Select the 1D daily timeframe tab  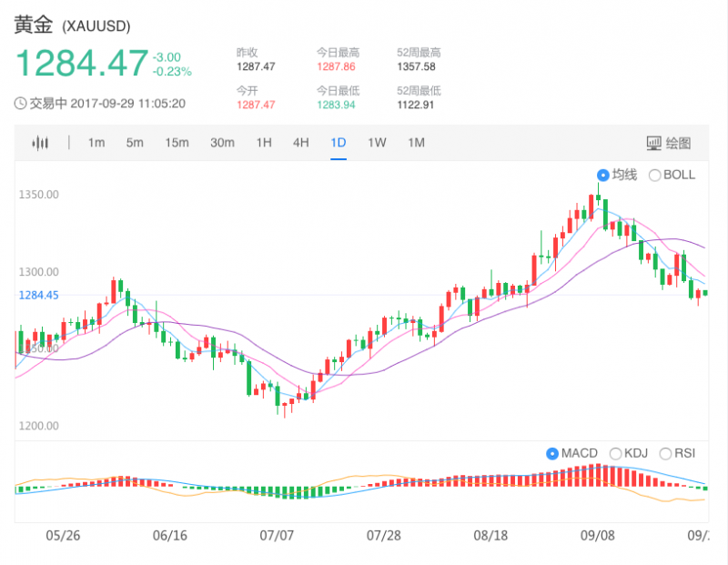click(339, 143)
